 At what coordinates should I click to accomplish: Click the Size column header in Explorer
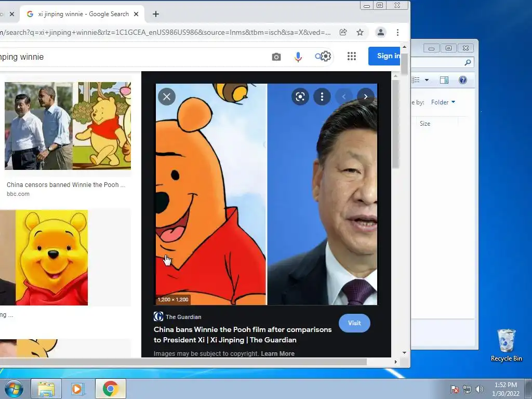(425, 124)
